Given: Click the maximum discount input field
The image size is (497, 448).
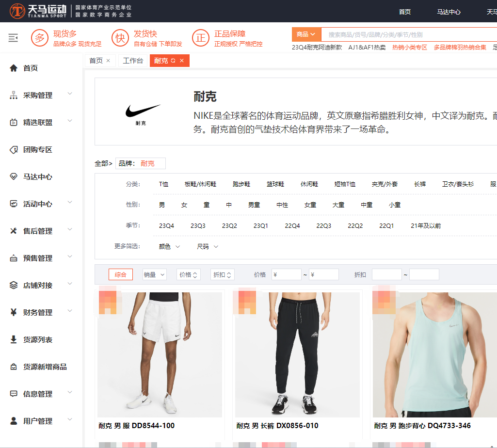Looking at the screenshot, I should pos(424,274).
